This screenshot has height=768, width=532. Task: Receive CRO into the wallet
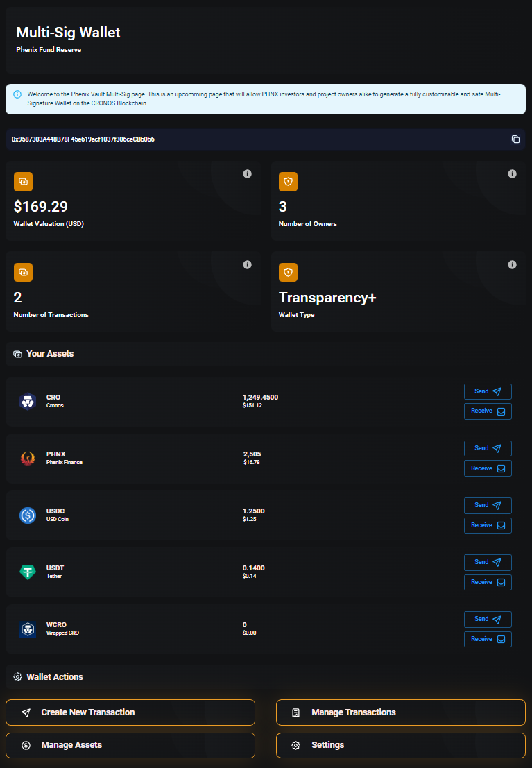488,411
